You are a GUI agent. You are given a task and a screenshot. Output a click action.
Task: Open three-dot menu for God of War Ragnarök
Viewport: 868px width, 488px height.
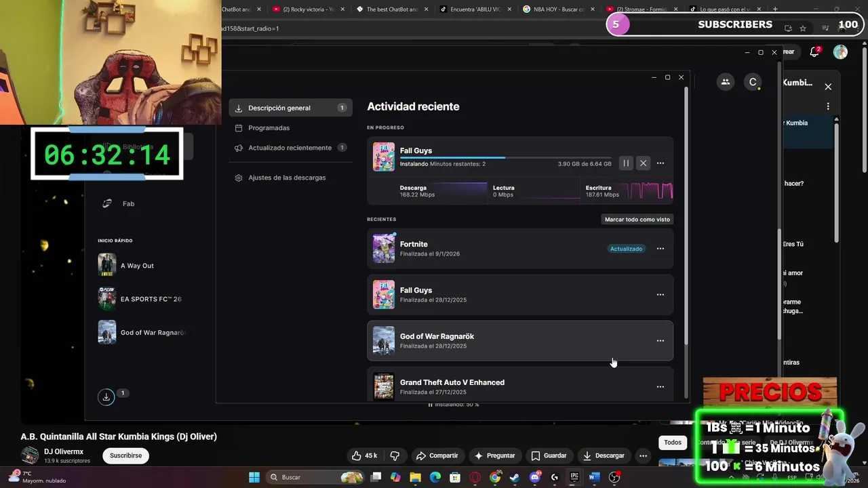point(660,341)
